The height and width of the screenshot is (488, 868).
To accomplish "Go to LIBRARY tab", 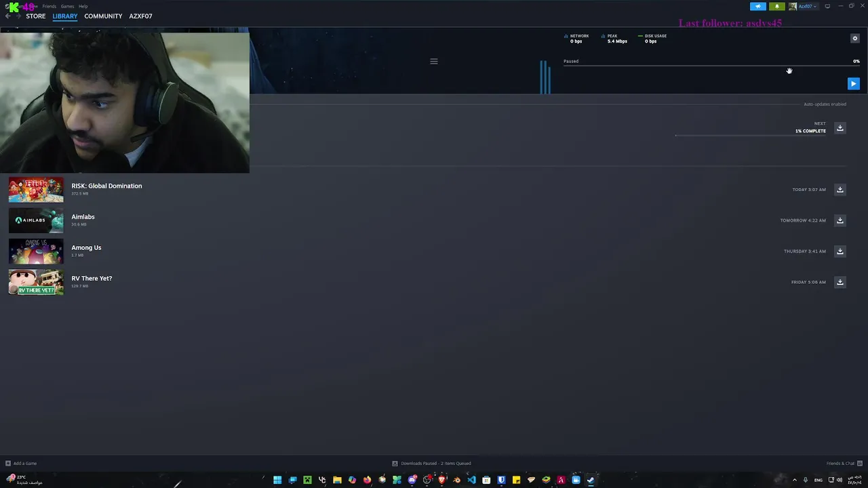I will [x=65, y=16].
